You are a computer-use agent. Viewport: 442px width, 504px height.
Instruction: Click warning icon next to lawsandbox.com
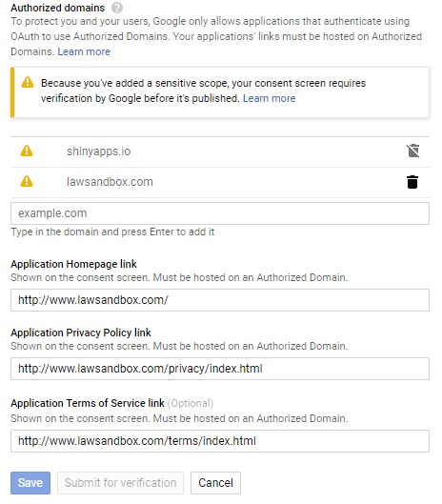27,181
